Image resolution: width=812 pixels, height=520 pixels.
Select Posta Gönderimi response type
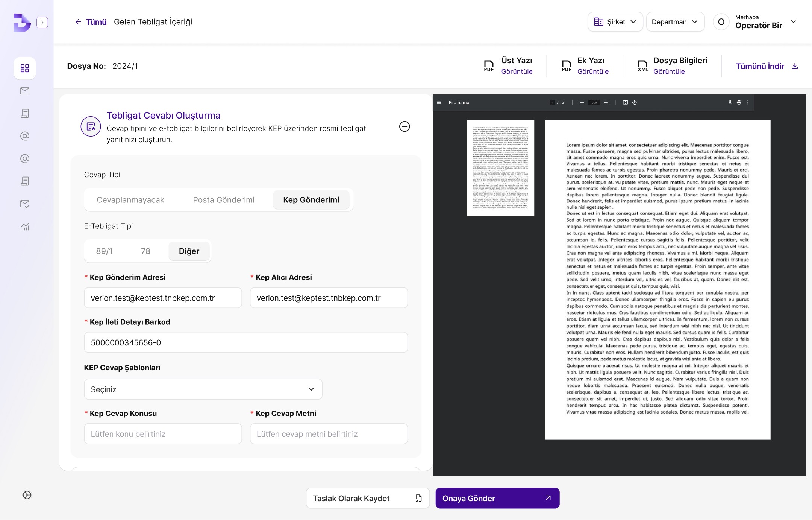click(x=224, y=200)
